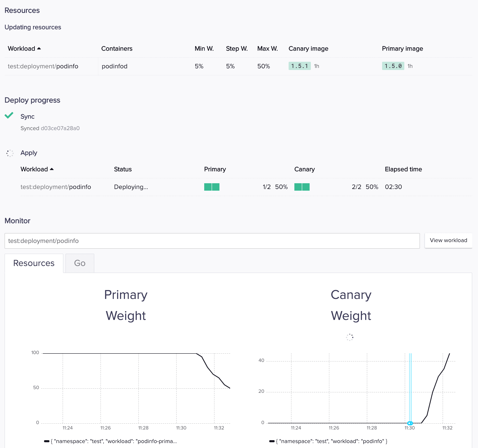Click the Canary image column header
Screen dimensions: 478x448
point(308,49)
